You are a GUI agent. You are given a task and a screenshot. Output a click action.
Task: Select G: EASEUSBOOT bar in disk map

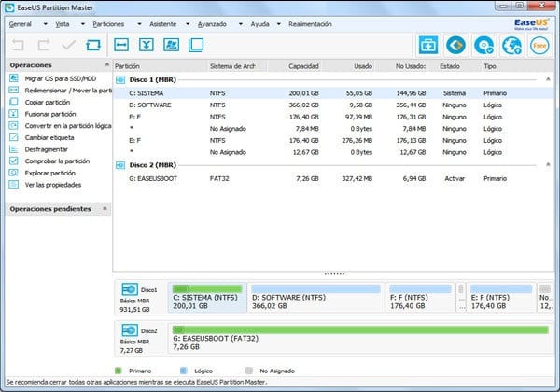[x=360, y=339]
